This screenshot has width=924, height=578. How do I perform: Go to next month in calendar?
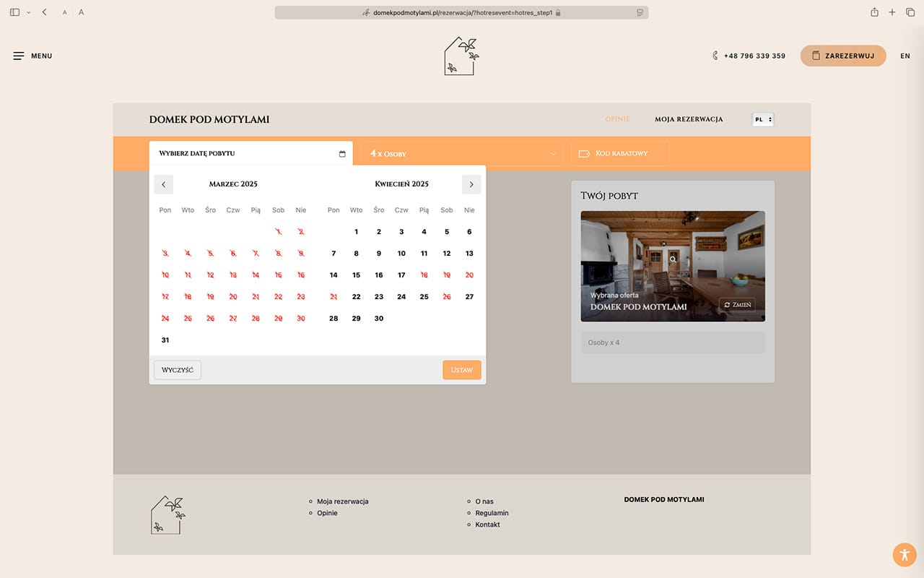click(471, 184)
